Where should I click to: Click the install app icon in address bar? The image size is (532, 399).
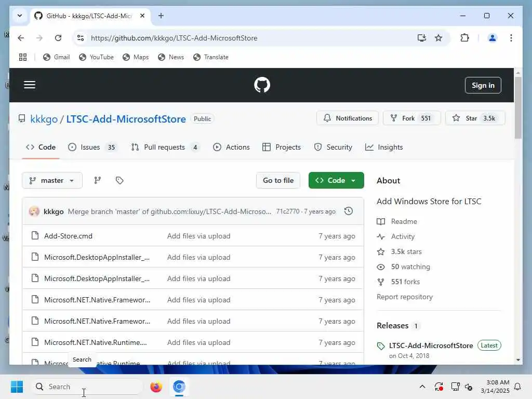[x=422, y=38]
